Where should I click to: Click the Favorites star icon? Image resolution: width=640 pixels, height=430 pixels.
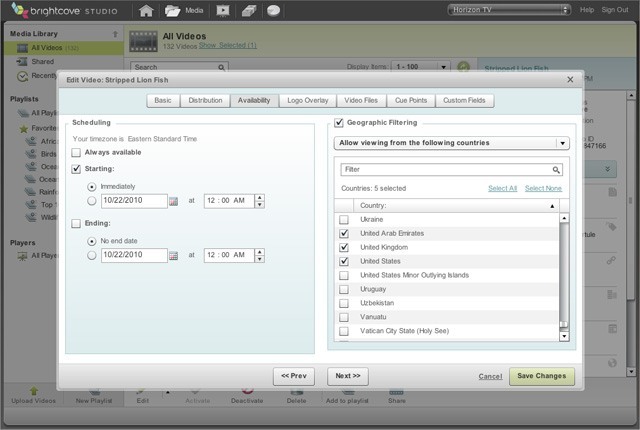(24, 129)
